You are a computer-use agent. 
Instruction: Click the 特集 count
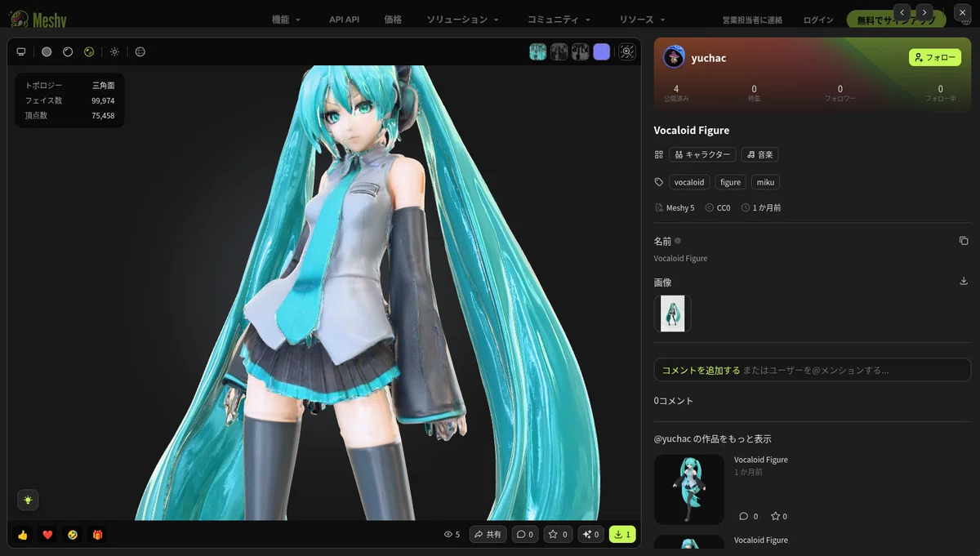[754, 92]
